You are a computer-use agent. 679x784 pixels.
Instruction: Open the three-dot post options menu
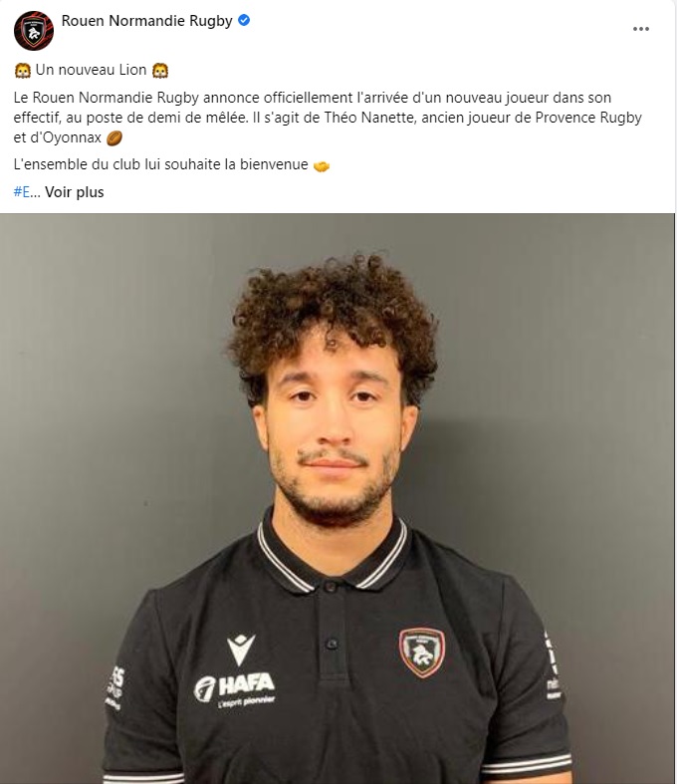coord(640,29)
